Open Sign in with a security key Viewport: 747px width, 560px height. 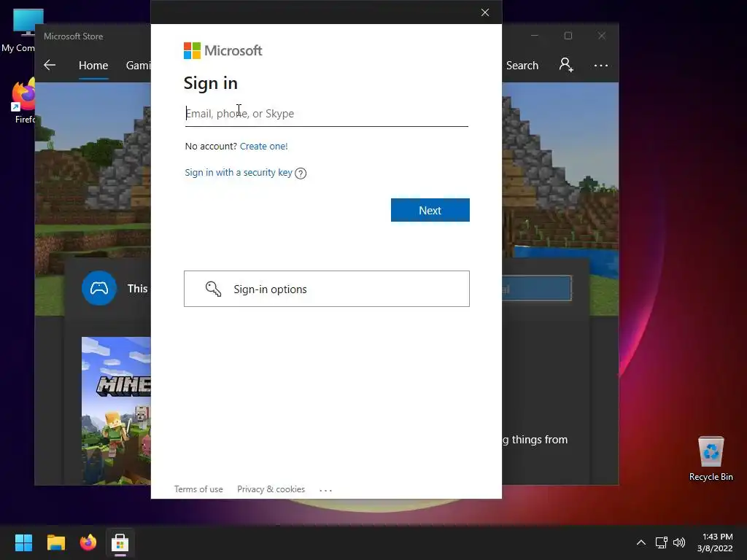coord(239,172)
